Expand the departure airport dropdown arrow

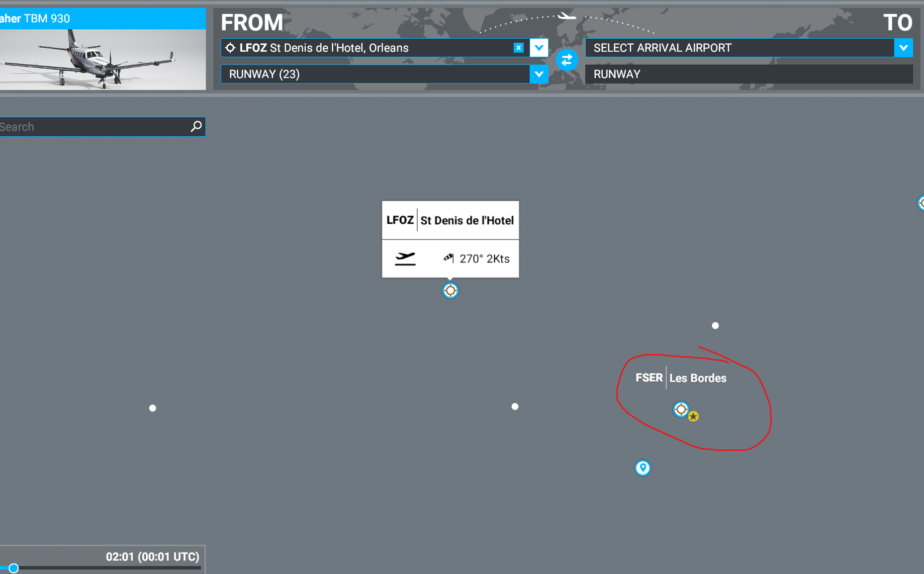(539, 48)
